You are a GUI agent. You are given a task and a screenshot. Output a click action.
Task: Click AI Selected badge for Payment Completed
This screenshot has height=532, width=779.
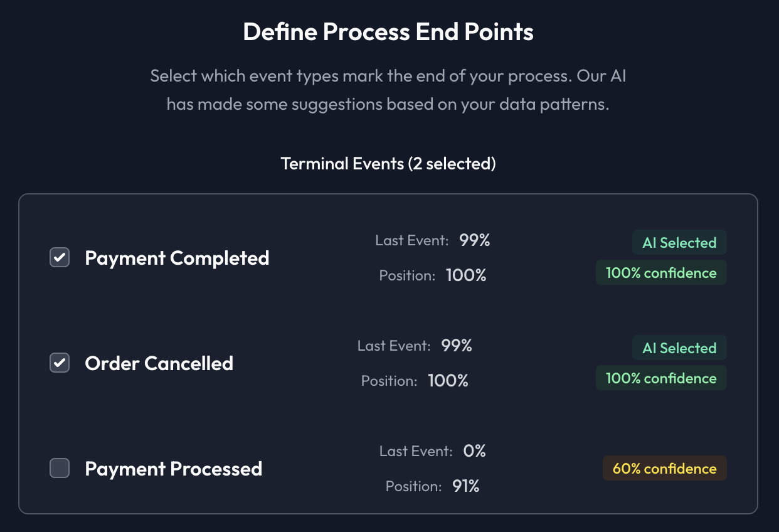click(679, 243)
